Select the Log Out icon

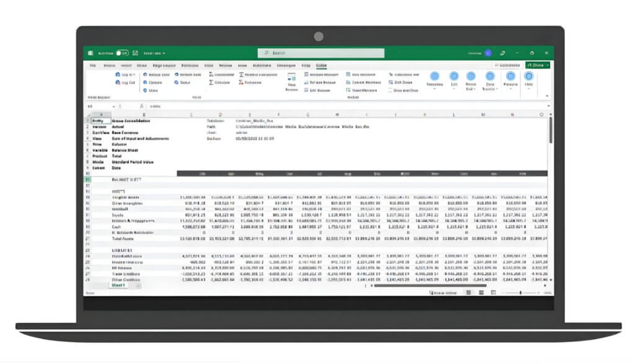pyautogui.click(x=117, y=82)
